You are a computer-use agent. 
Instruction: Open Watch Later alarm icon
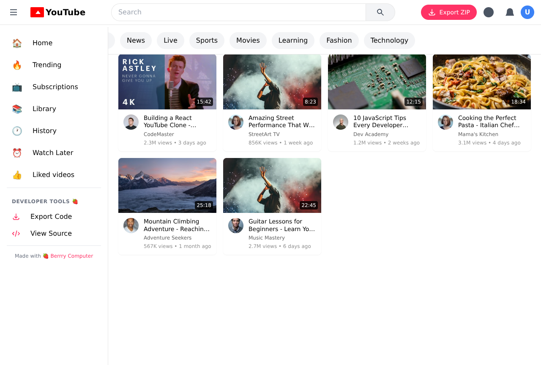(x=16, y=152)
